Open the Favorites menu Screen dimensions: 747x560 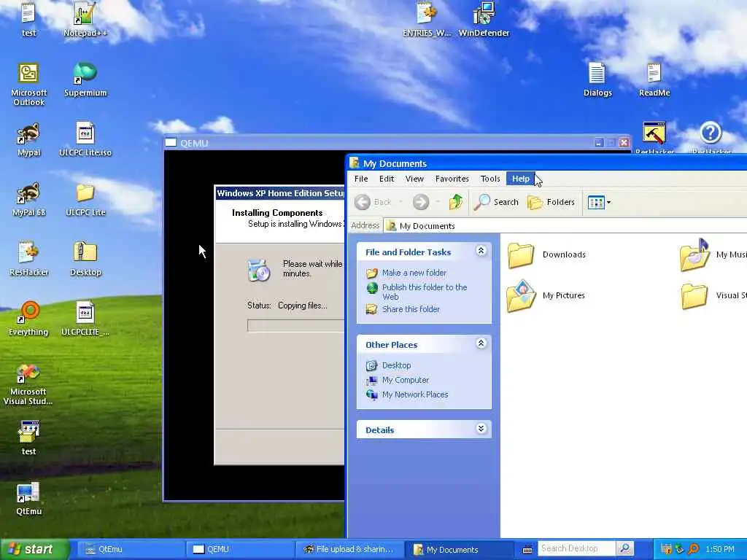pos(452,179)
